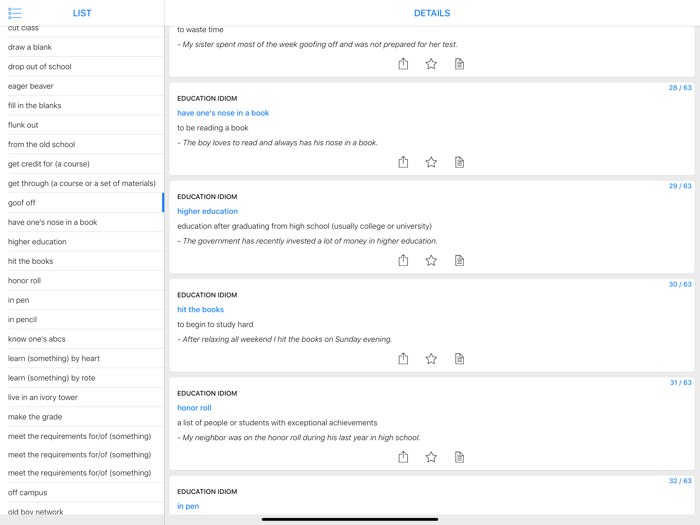The height and width of the screenshot is (525, 700).
Task: Click the '29 / 63' card counter
Action: click(680, 186)
